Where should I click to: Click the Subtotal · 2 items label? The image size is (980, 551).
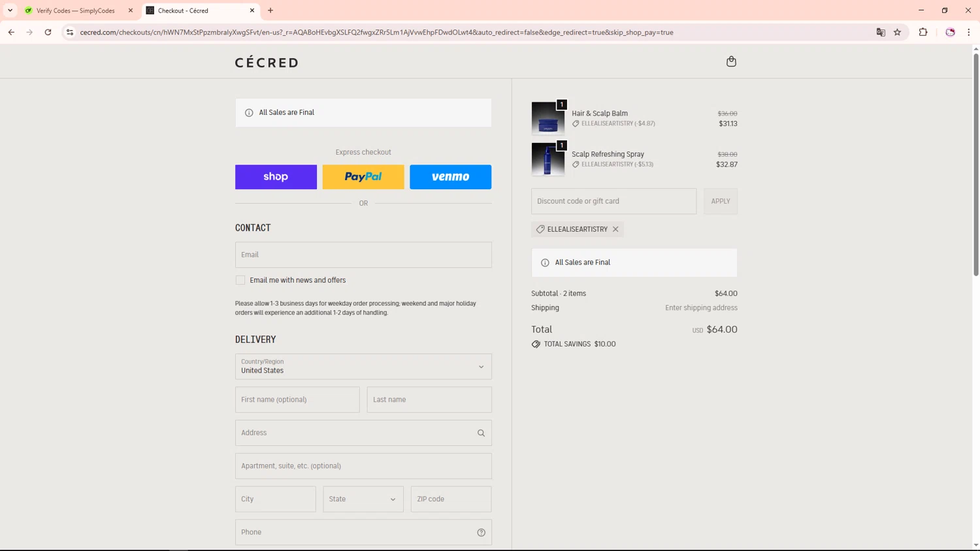(x=559, y=293)
